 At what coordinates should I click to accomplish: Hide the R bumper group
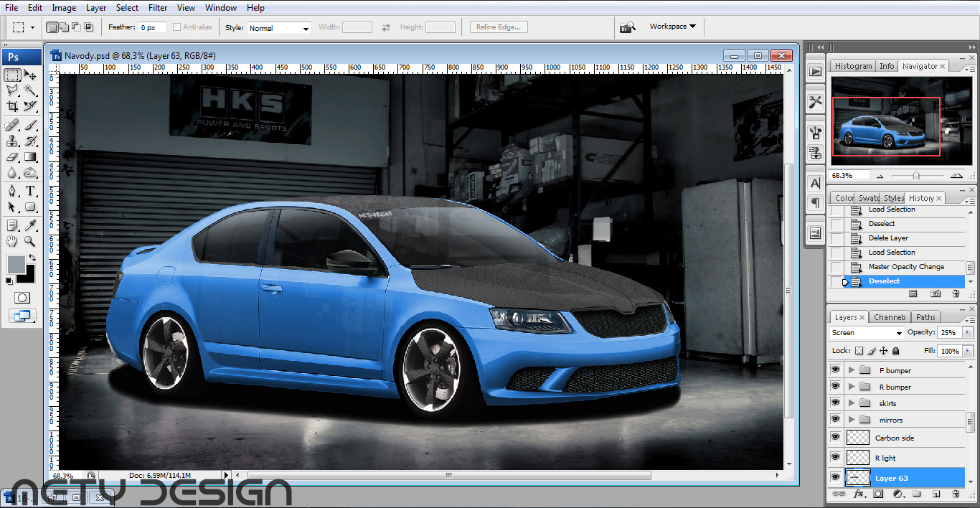(x=835, y=387)
